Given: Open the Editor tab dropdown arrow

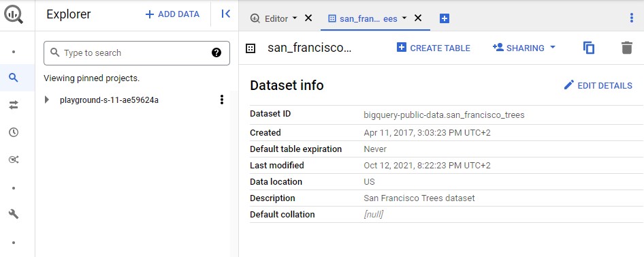Looking at the screenshot, I should tap(295, 18).
